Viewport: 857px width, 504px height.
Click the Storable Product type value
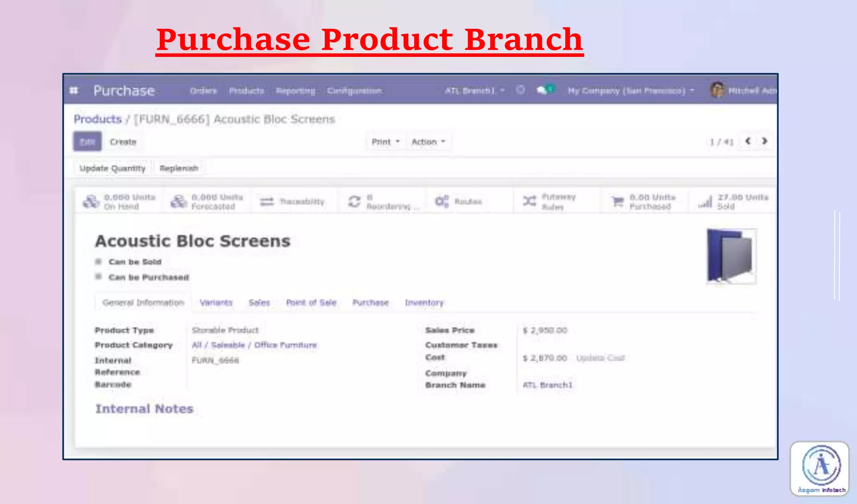pyautogui.click(x=225, y=330)
